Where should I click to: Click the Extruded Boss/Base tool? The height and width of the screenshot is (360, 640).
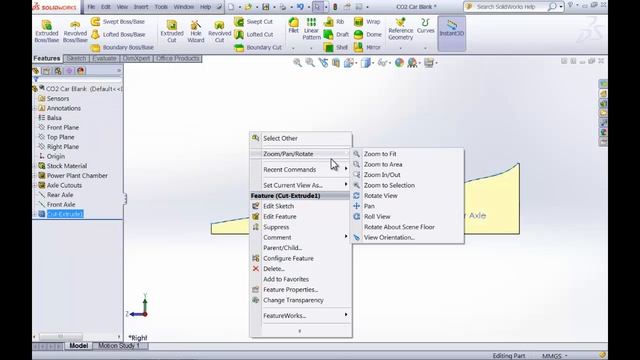[47, 31]
